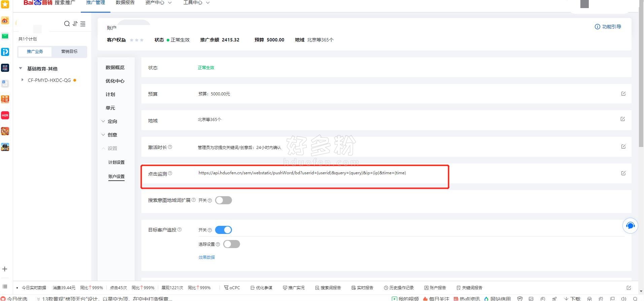Collapse the 基础教育-其他 group
The height and width of the screenshot is (301, 644).
pos(21,68)
